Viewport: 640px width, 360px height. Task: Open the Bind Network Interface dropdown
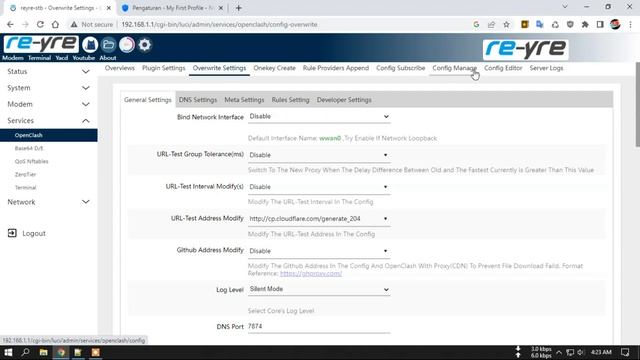pyautogui.click(x=319, y=117)
